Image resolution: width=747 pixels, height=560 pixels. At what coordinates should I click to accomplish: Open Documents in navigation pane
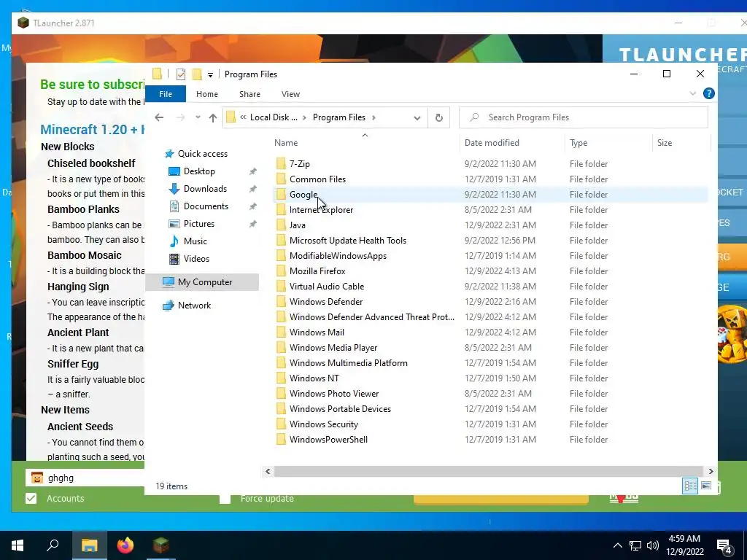click(x=206, y=206)
